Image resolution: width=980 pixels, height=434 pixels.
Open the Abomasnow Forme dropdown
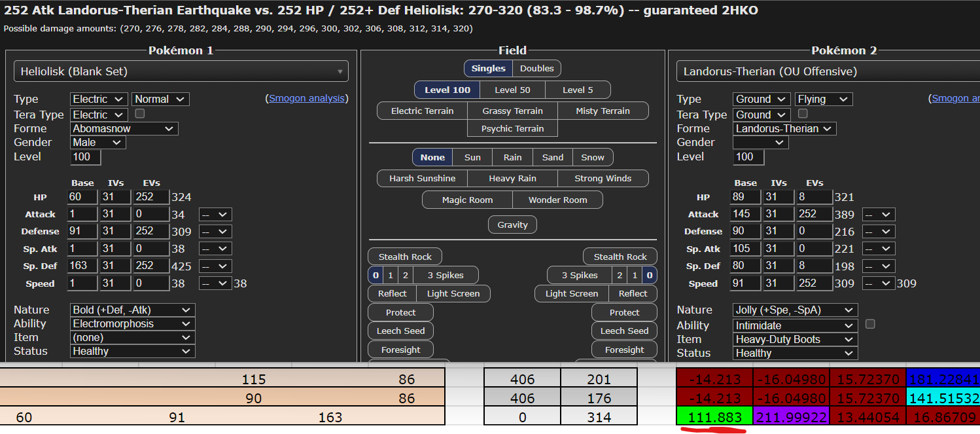tap(124, 128)
